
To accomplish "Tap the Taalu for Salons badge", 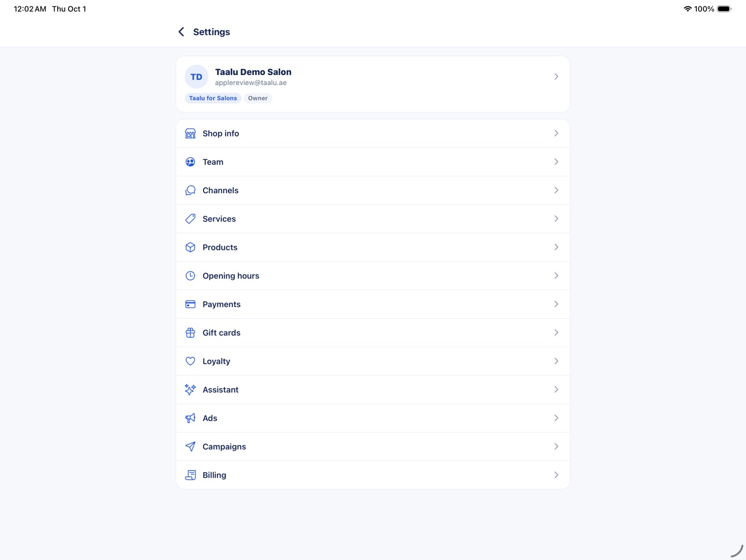I will point(213,98).
